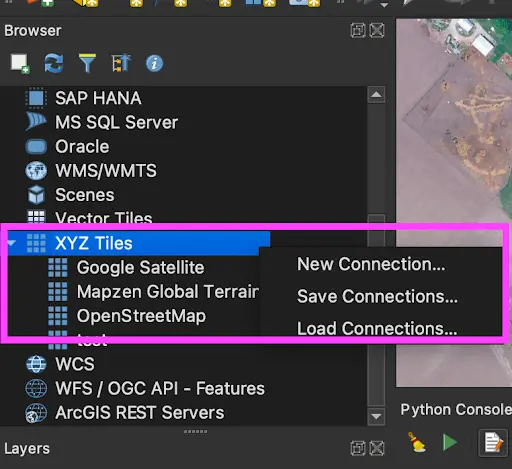Run command with green play icon
This screenshot has height=469, width=512.
pyautogui.click(x=450, y=443)
